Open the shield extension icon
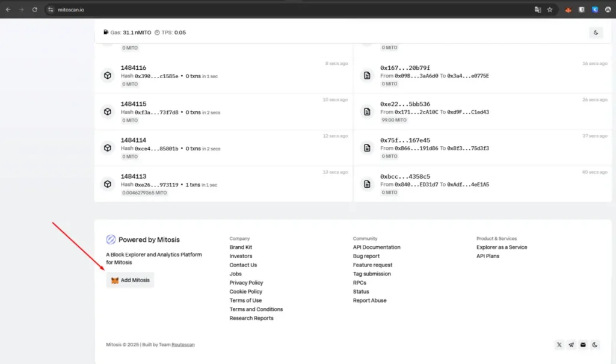Screen dimensions: 616x364 point(582,10)
